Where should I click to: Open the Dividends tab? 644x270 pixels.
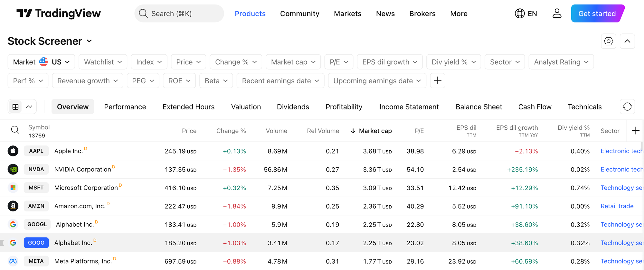click(x=293, y=107)
